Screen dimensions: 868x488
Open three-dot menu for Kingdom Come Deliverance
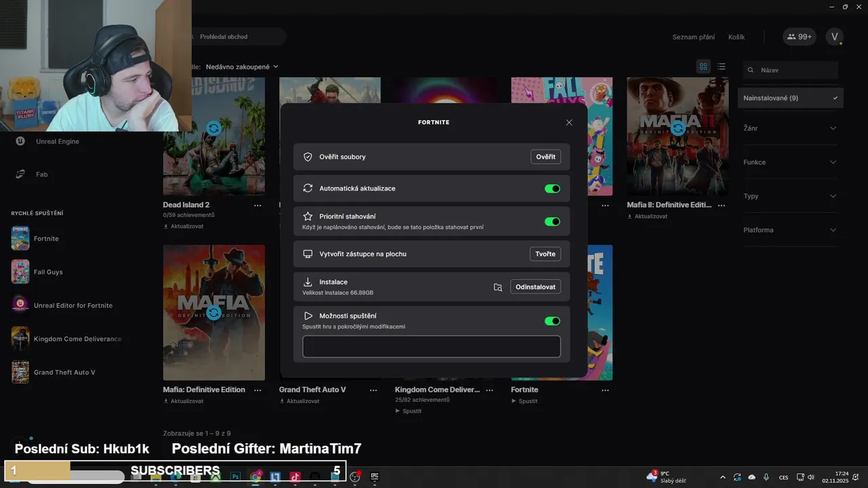tap(490, 390)
